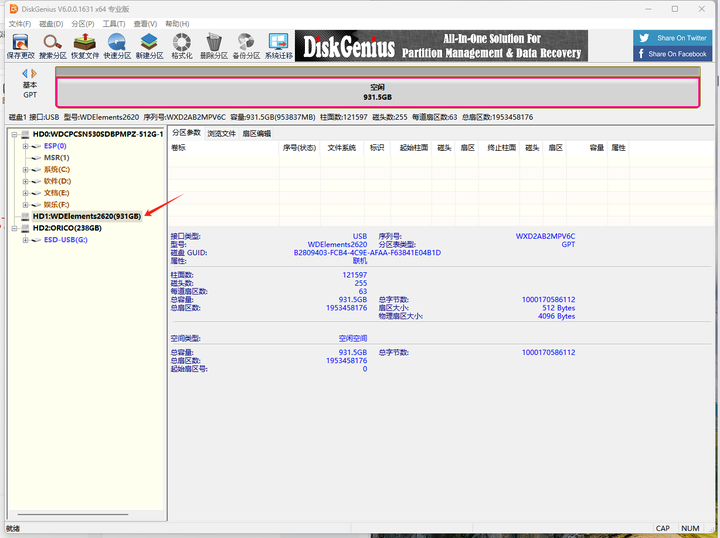The width and height of the screenshot is (720, 538).
Task: Select the 931.5GB free space (空闲) block
Action: pos(377,92)
